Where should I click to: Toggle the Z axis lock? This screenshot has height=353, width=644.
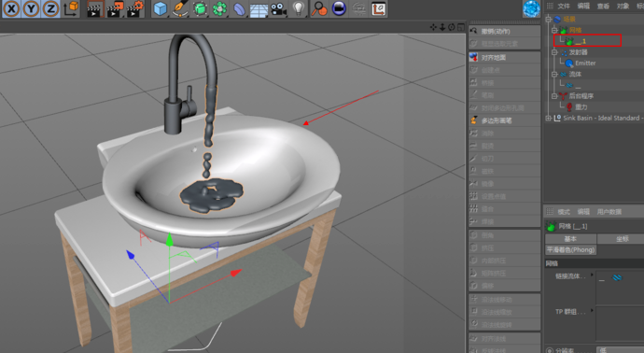click(x=51, y=8)
